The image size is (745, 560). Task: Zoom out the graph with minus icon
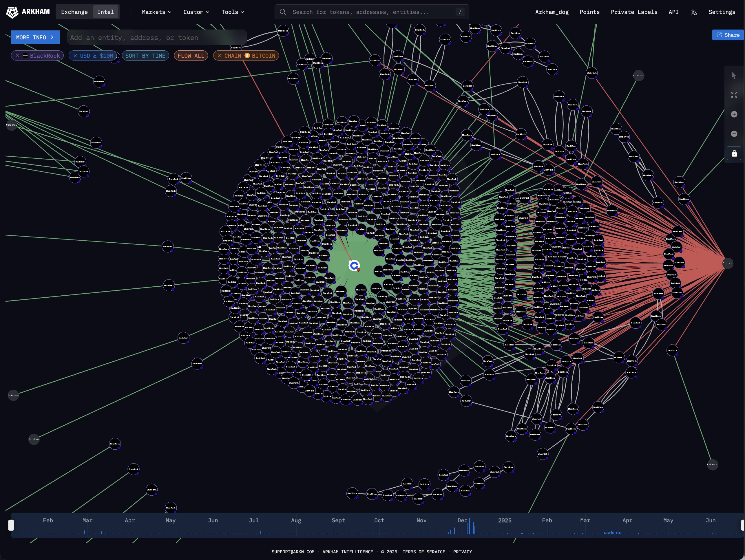[x=734, y=134]
